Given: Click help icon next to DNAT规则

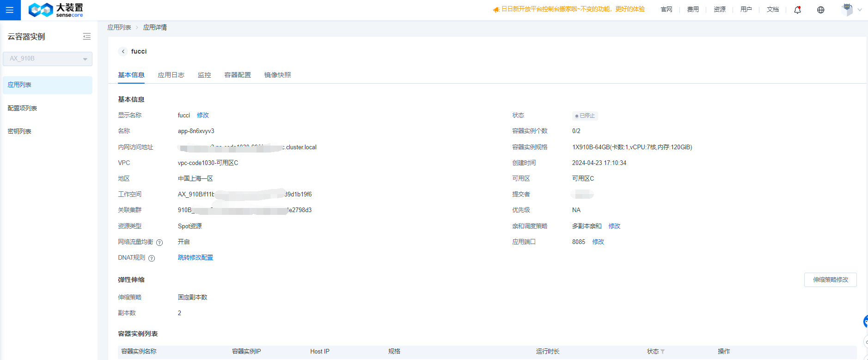Looking at the screenshot, I should click(152, 258).
